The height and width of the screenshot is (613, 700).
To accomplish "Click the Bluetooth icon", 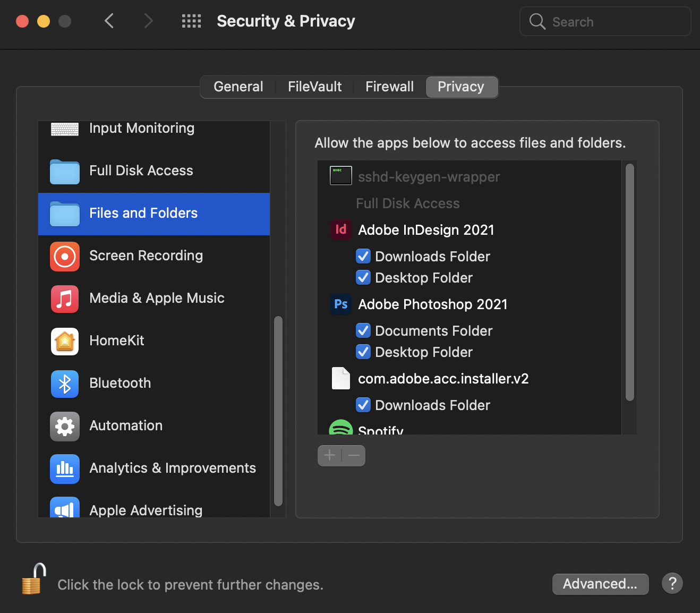I will point(65,384).
